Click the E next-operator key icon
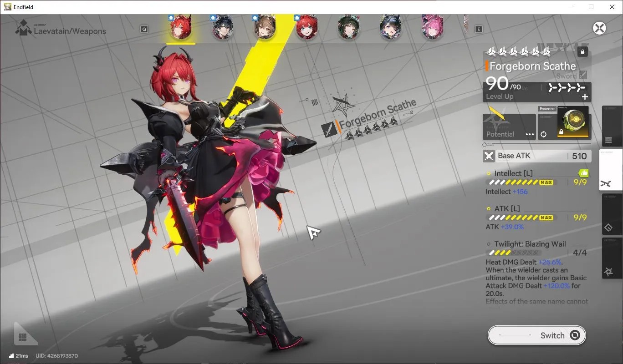The image size is (623, 364). (x=479, y=29)
